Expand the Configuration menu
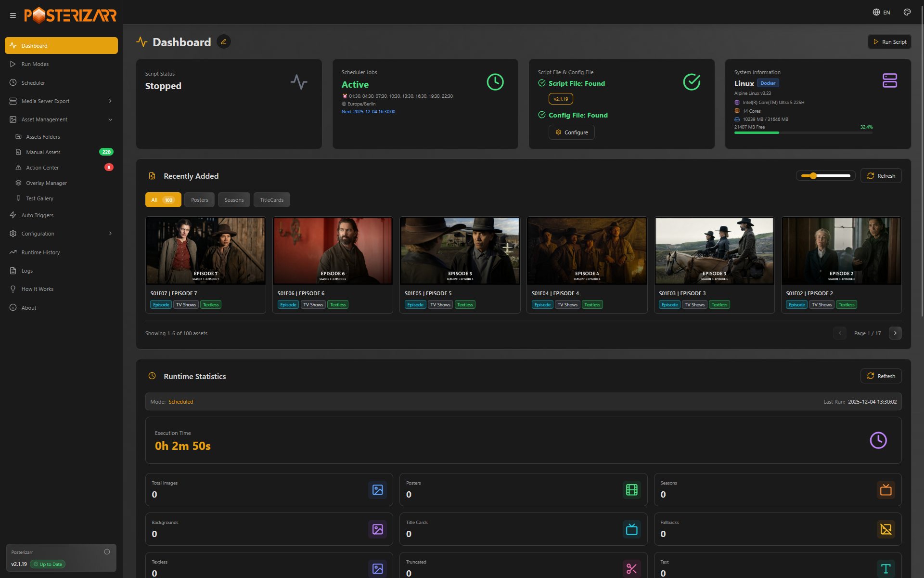This screenshot has height=578, width=924. click(x=110, y=234)
